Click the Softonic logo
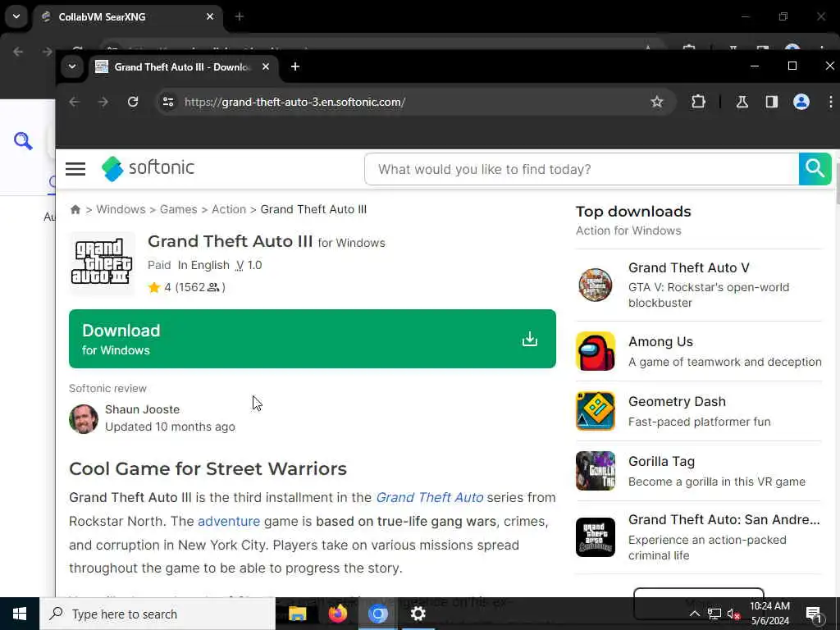The image size is (840, 630). pyautogui.click(x=148, y=169)
